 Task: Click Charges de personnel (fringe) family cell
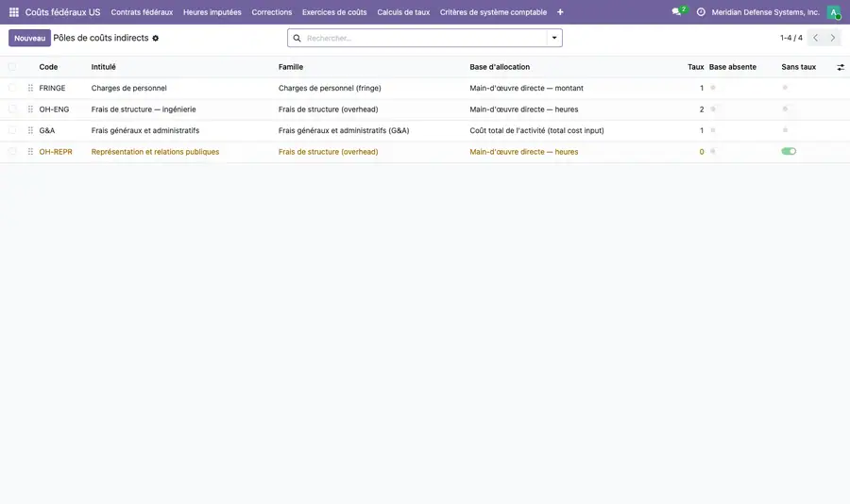point(330,88)
